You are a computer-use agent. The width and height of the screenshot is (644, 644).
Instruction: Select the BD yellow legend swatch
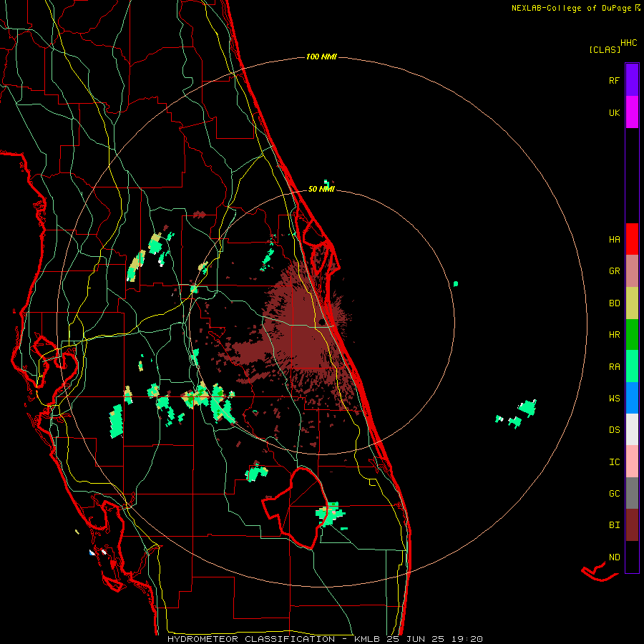(x=632, y=303)
